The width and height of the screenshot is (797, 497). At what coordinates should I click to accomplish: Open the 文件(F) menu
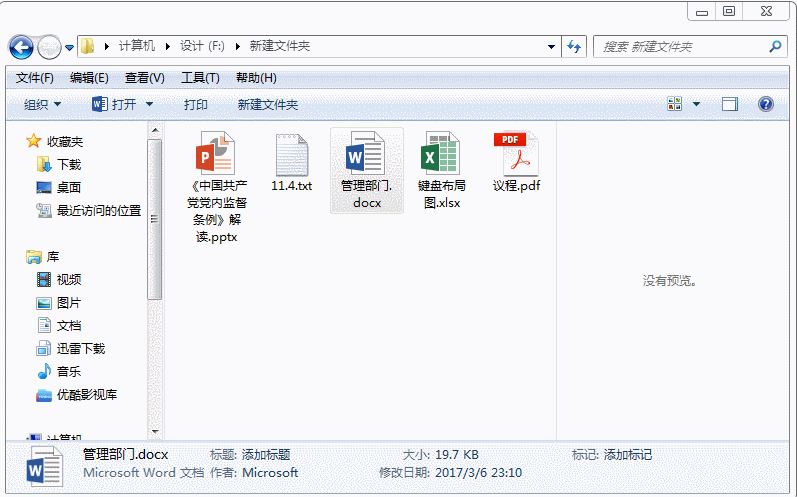pyautogui.click(x=35, y=78)
